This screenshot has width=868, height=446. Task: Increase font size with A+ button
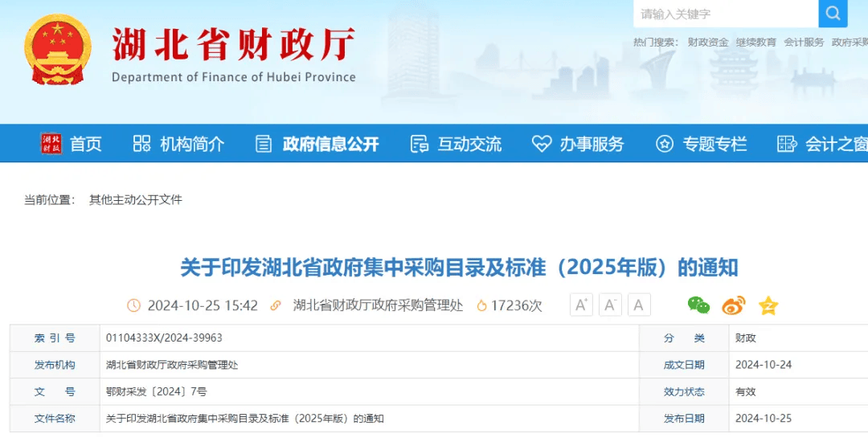pyautogui.click(x=581, y=305)
